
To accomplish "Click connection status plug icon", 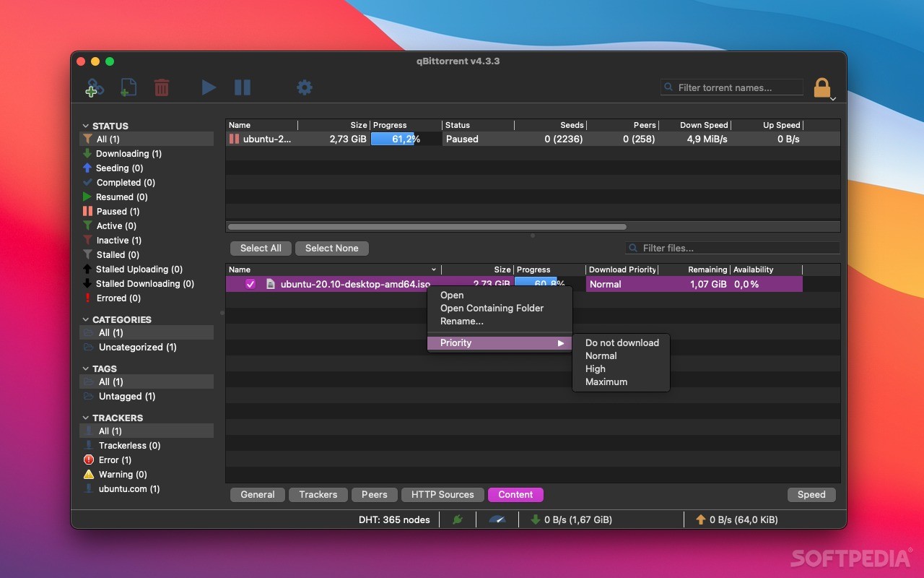I will pyautogui.click(x=458, y=519).
